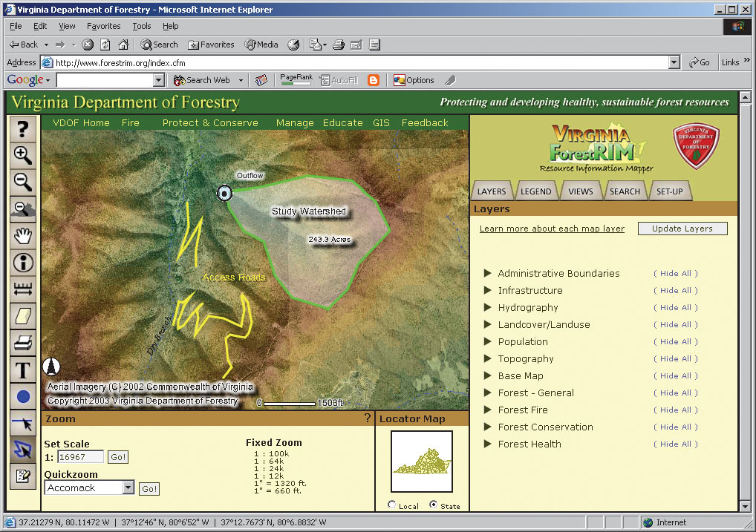Click the edit notes tool icon
Screen dimensions: 756x532
pyautogui.click(x=23, y=476)
